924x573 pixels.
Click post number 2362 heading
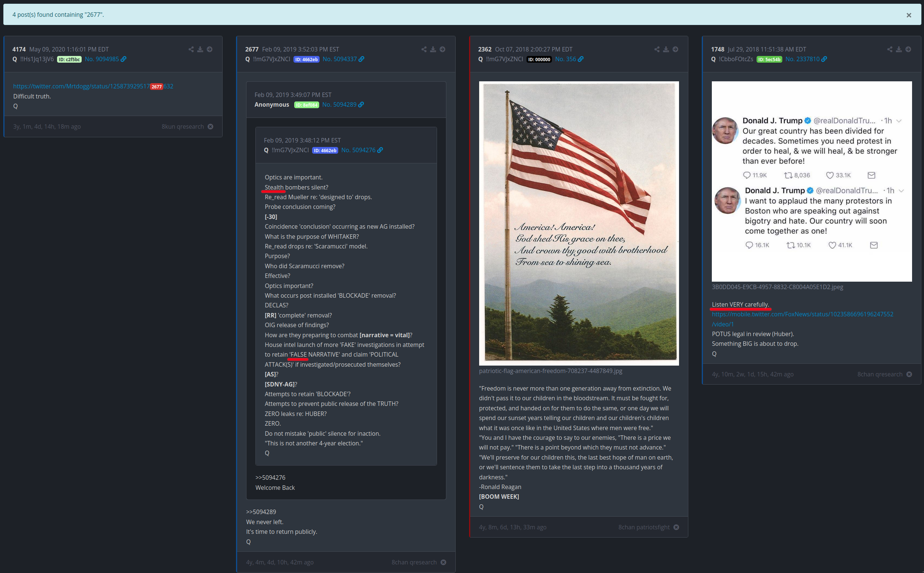pos(485,49)
